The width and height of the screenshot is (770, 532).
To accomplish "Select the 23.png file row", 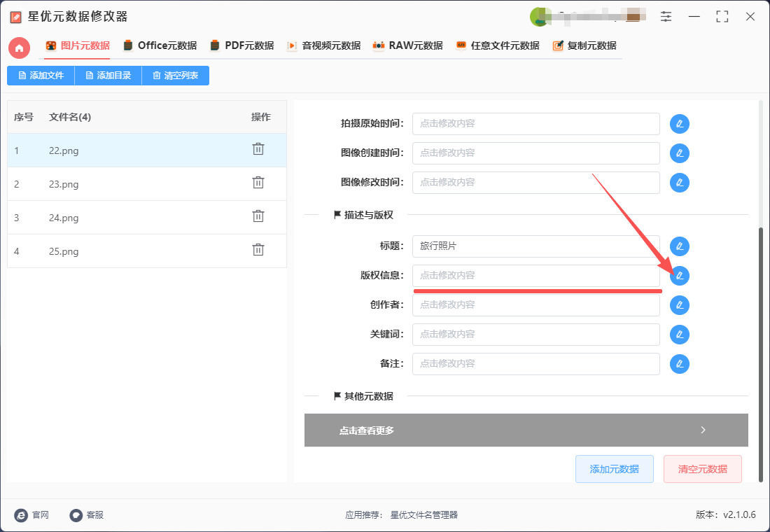I will pyautogui.click(x=147, y=184).
